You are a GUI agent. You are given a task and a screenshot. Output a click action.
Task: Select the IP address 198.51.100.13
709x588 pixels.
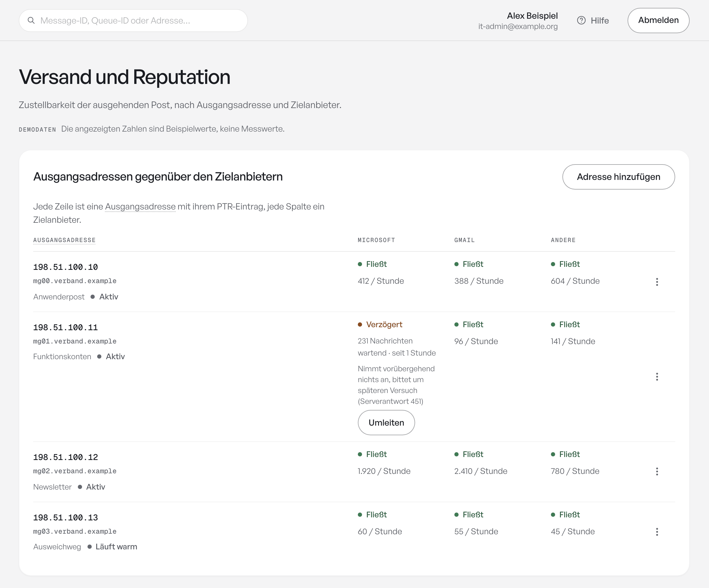pos(65,518)
